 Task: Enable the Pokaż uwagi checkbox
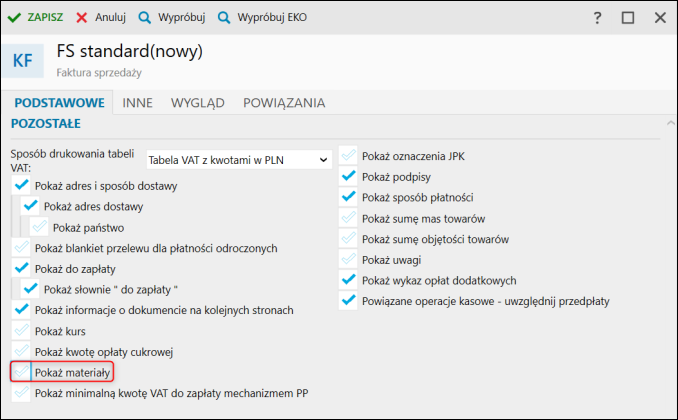348,260
